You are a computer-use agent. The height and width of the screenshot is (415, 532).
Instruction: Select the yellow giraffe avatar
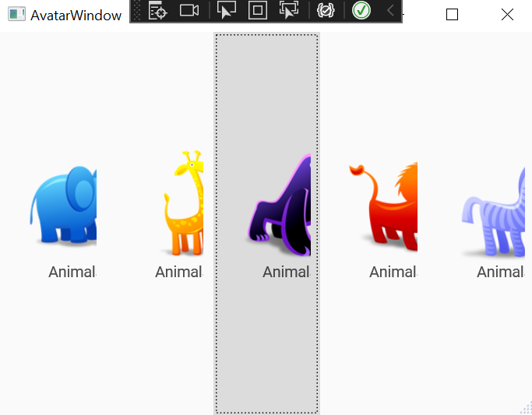(x=184, y=202)
